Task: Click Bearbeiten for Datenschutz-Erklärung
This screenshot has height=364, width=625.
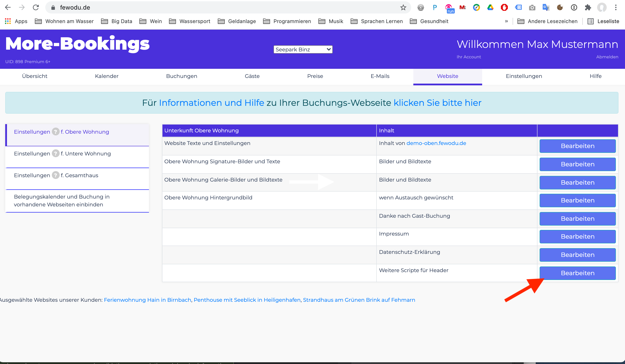Action: click(577, 255)
